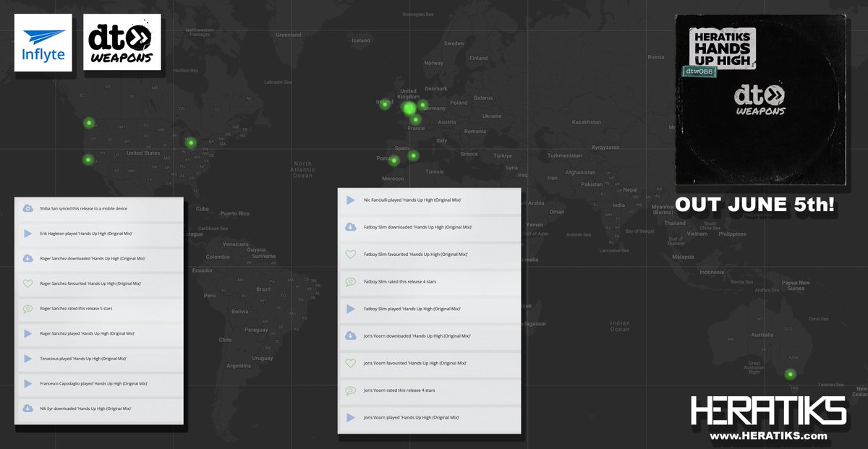Select 'Joris Voorn downloaded' activity text
The height and width of the screenshot is (449, 868).
(417, 335)
